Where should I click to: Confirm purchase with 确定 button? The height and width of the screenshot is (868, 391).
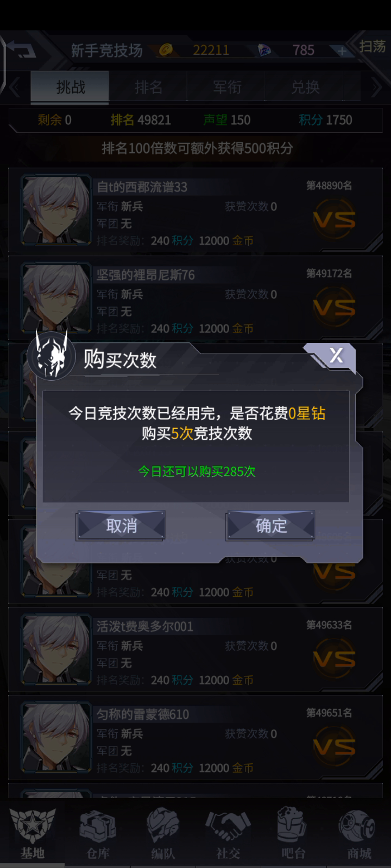270,525
